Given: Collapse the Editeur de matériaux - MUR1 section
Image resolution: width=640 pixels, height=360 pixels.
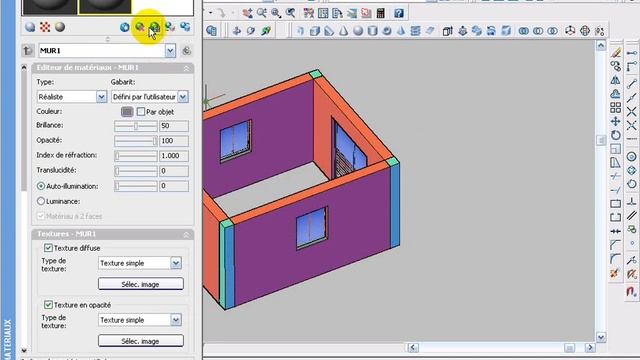Looking at the screenshot, I should 186,69.
